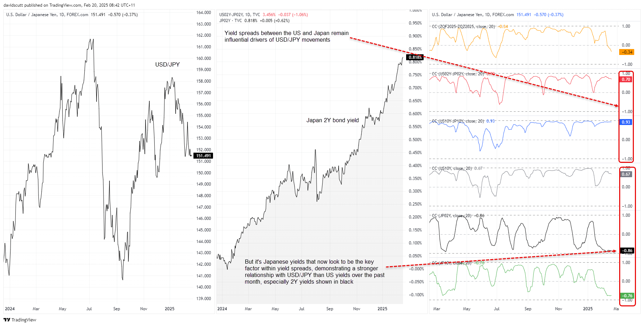Click the -0.100% yield axis value
This screenshot has height=326, width=644.
pos(416,295)
